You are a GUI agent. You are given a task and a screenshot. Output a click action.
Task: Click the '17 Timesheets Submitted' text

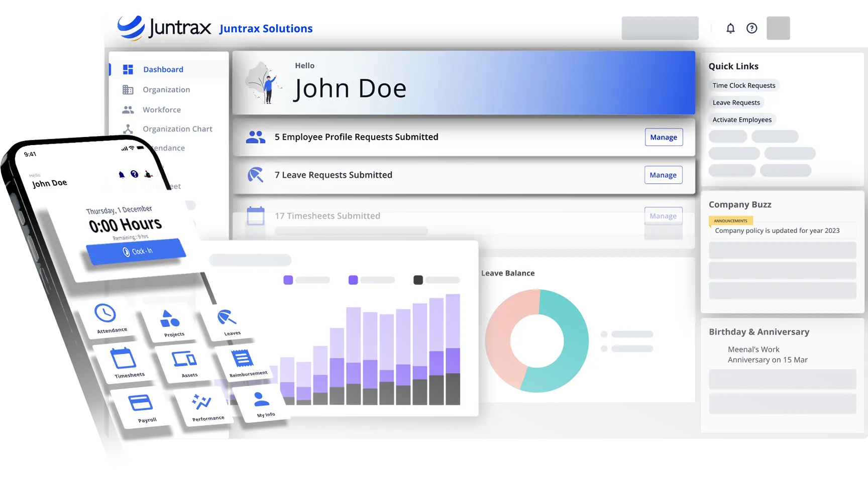328,216
